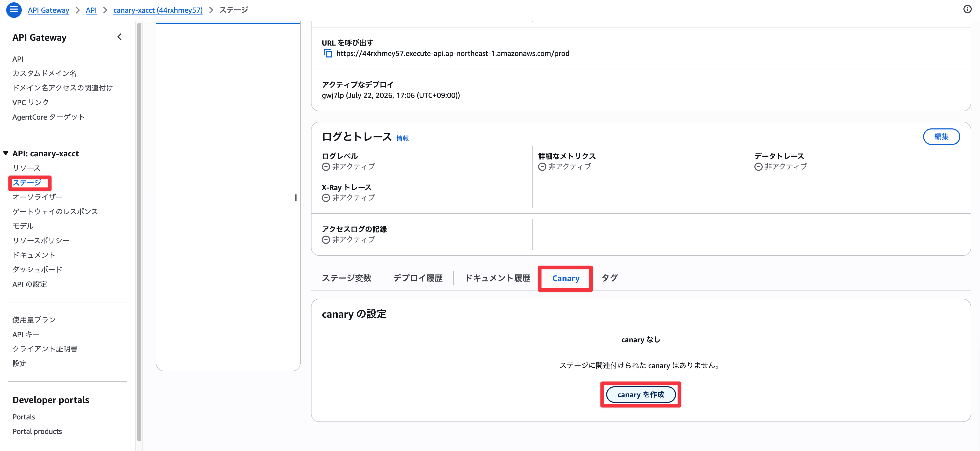
Task: Open 情報 link next to ログとトレース
Action: coord(403,138)
